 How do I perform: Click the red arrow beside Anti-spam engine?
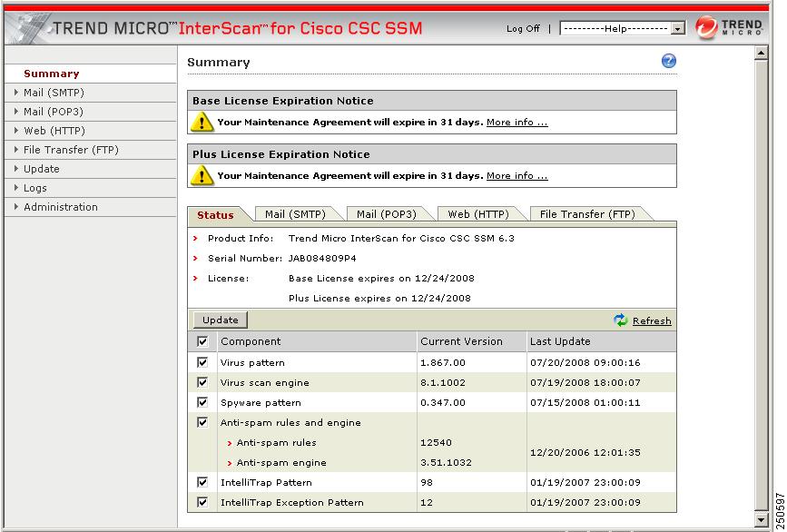pyautogui.click(x=230, y=463)
